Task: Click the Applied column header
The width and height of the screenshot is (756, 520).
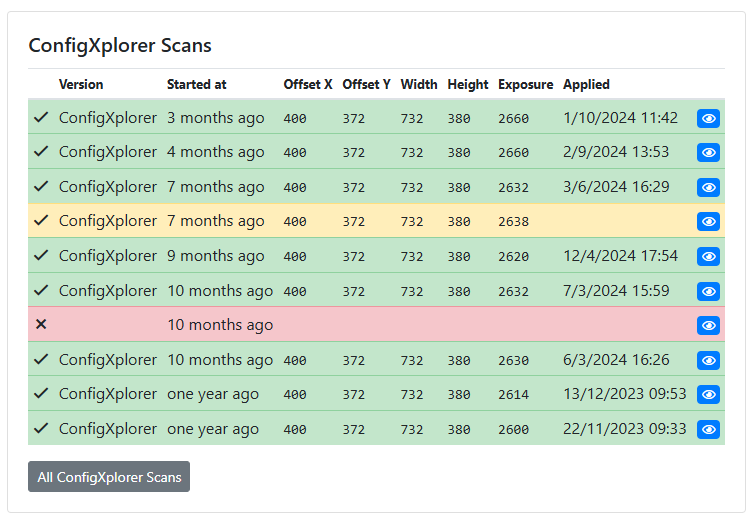Action: point(586,85)
